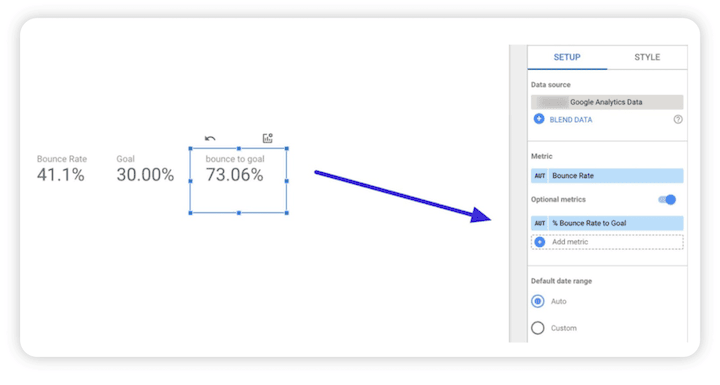
Task: Click the AUT icon for % Bounce Rate to Goal
Action: coord(540,223)
